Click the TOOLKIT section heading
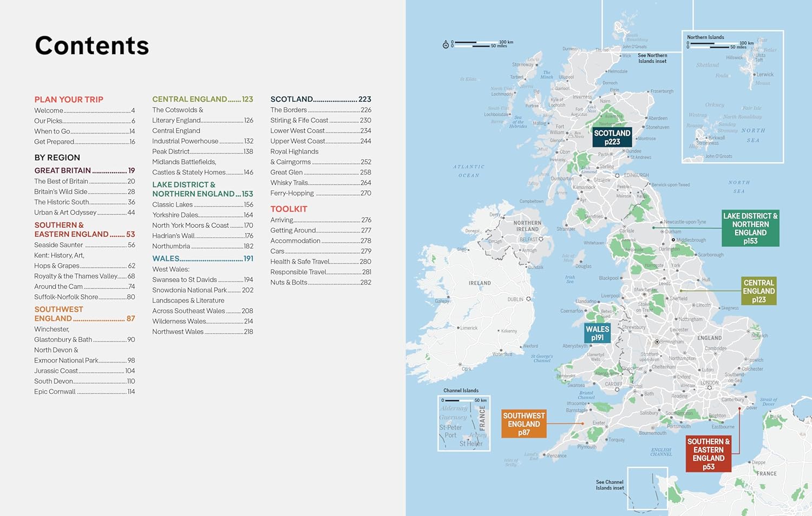 289,209
